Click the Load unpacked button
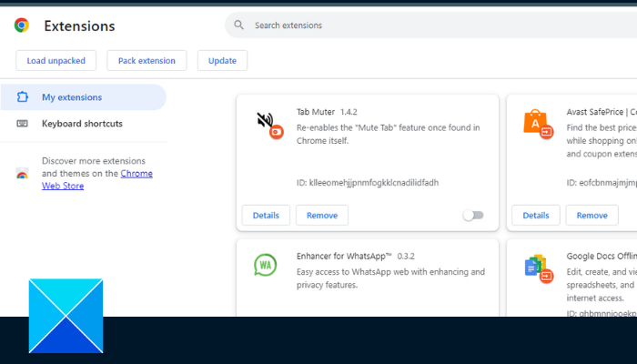The image size is (637, 364). 56,61
